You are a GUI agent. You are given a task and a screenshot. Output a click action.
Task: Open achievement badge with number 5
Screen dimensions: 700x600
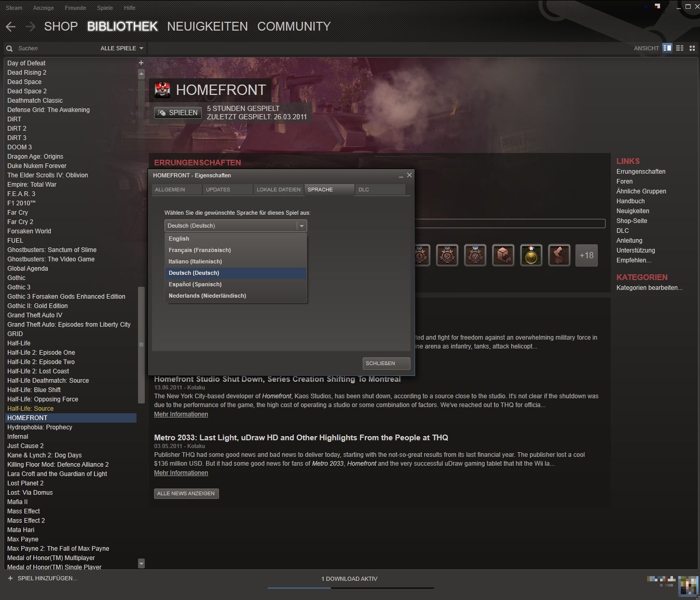[447, 255]
